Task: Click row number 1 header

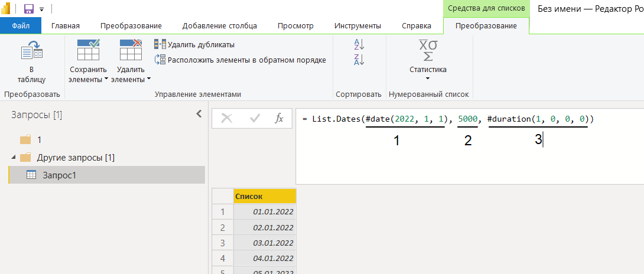Action: click(223, 212)
